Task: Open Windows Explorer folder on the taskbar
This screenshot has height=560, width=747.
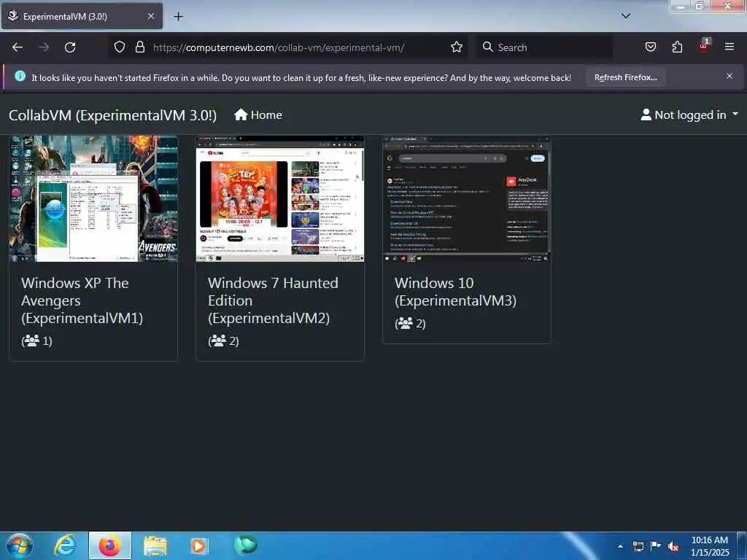Action: click(155, 546)
